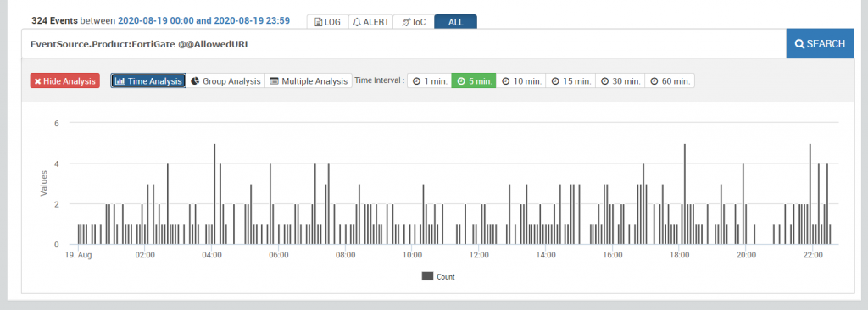868x310 pixels.
Task: Click the 22:00 x-axis label
Action: [813, 255]
